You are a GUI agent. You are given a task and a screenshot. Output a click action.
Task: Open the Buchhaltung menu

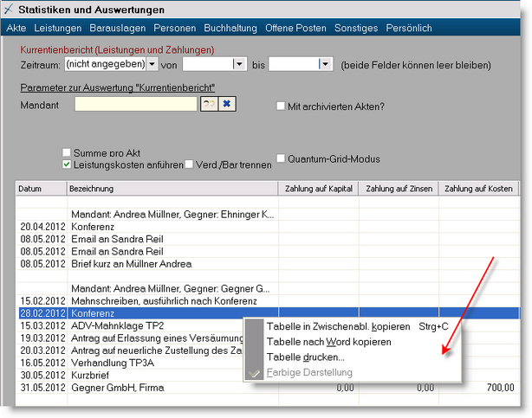tap(230, 28)
